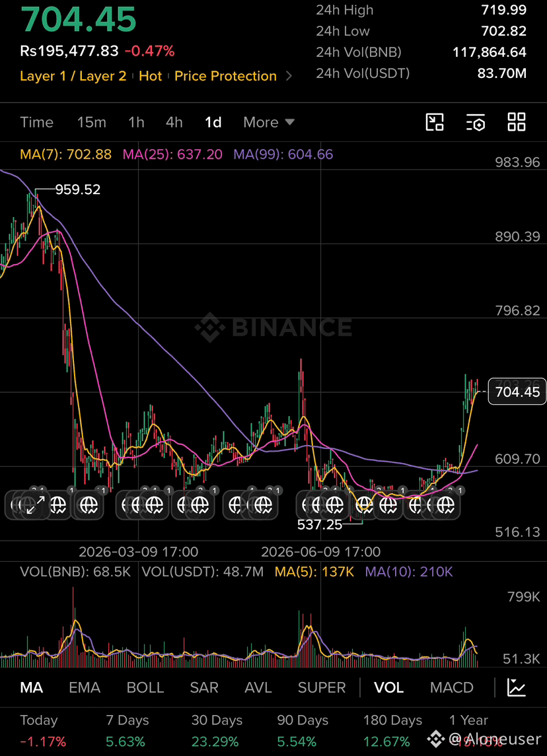The width and height of the screenshot is (547, 756).
Task: Expand the tags chevron after Price Protection
Action: (x=289, y=76)
